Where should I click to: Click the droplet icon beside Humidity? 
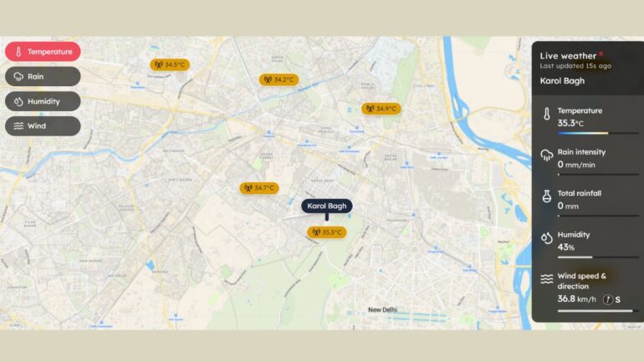(x=547, y=238)
